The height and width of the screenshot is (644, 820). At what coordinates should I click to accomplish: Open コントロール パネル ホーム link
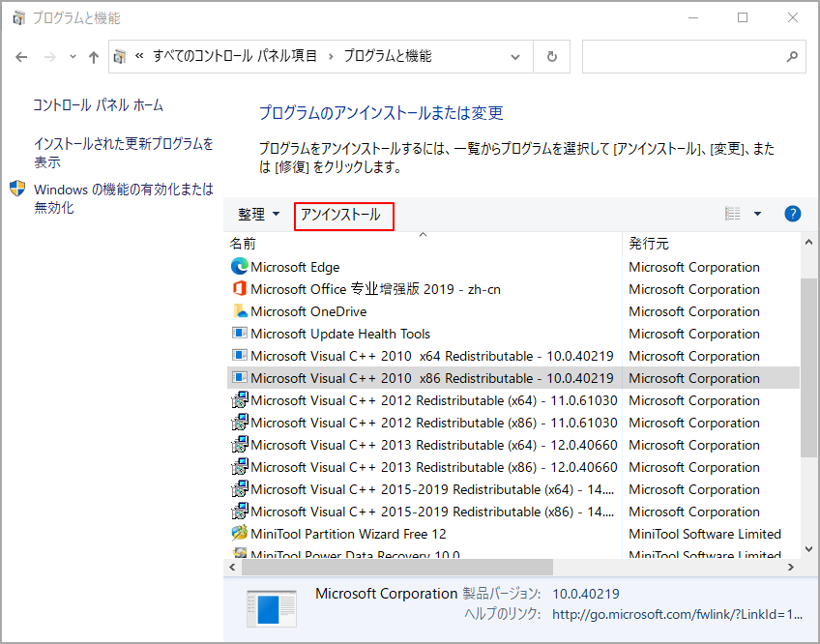pos(99,105)
